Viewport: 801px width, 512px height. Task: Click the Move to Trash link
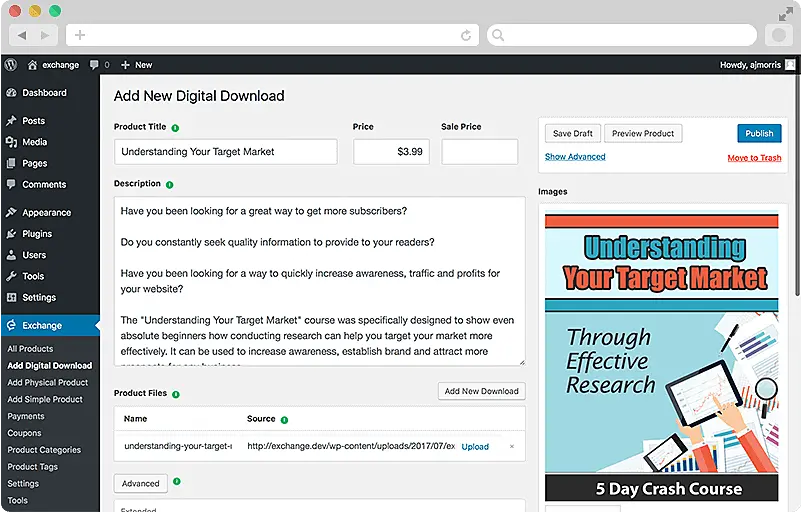(x=754, y=158)
